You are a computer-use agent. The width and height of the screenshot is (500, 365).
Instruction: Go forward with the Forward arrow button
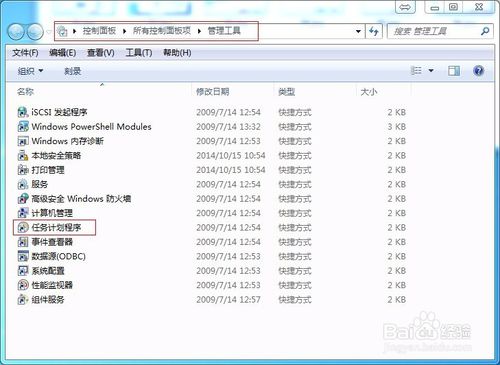coord(35,32)
